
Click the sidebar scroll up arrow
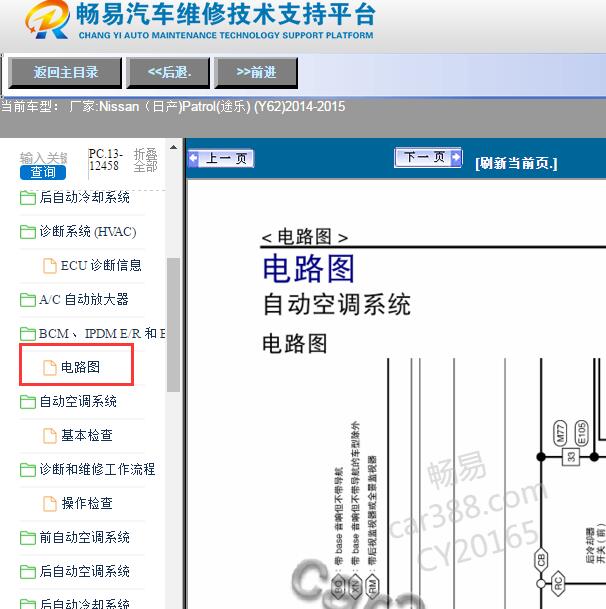pos(174,148)
